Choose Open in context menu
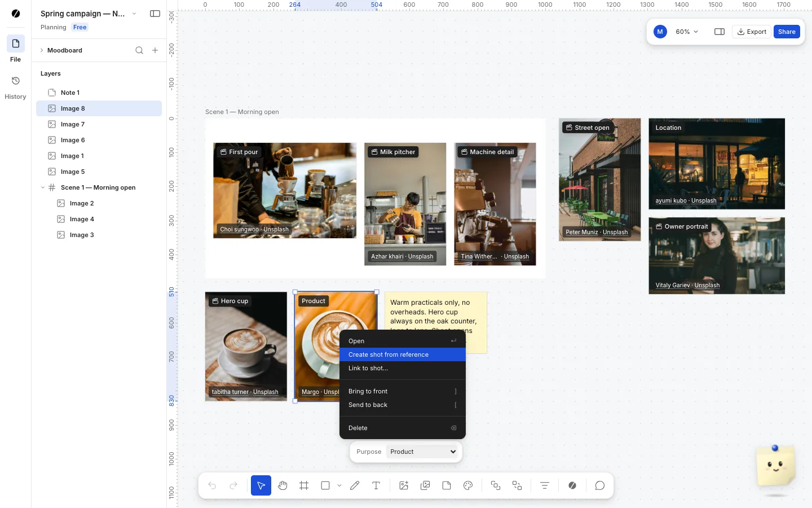Image resolution: width=812 pixels, height=508 pixels. [403, 341]
